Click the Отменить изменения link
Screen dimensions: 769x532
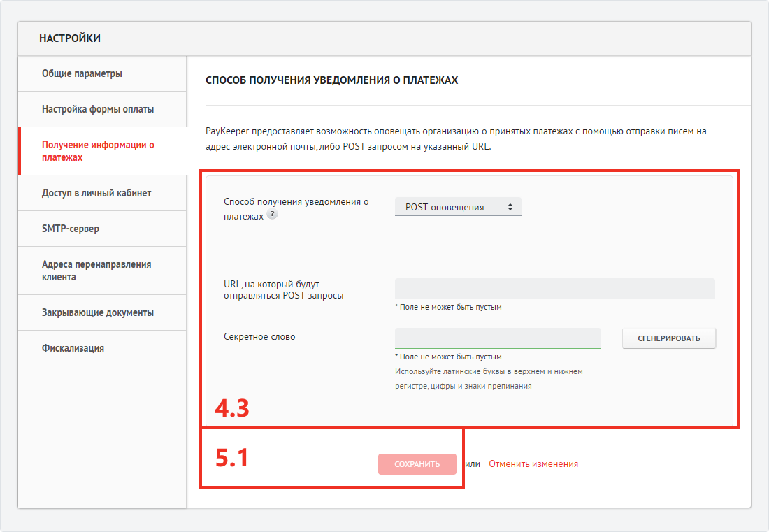(x=533, y=464)
